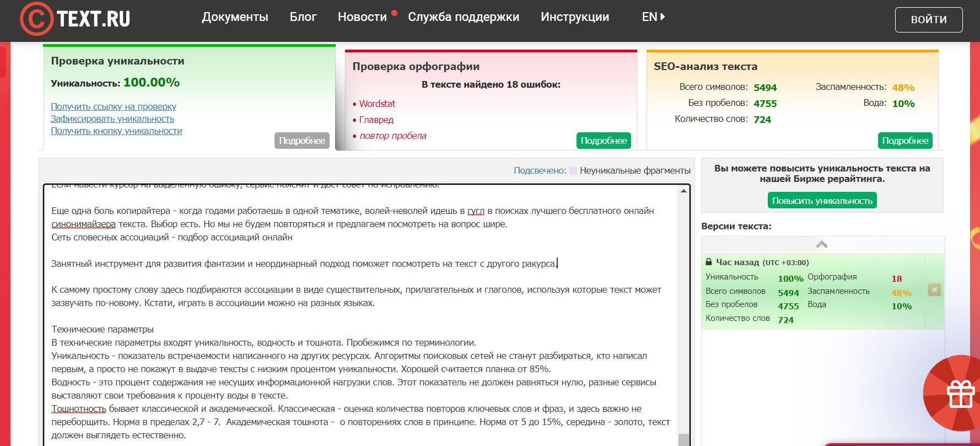Open the Новости section
This screenshot has width=980, height=446.
pyautogui.click(x=362, y=17)
